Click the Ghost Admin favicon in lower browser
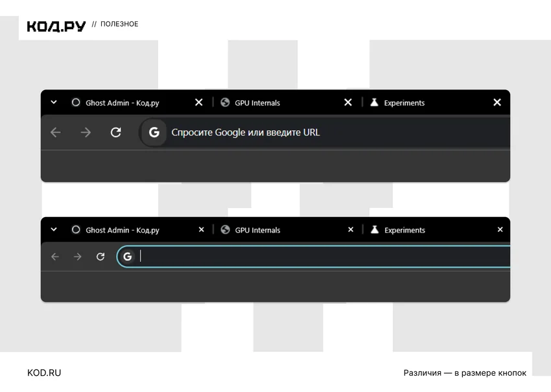Viewport: 551px width, 392px height. pyautogui.click(x=76, y=229)
